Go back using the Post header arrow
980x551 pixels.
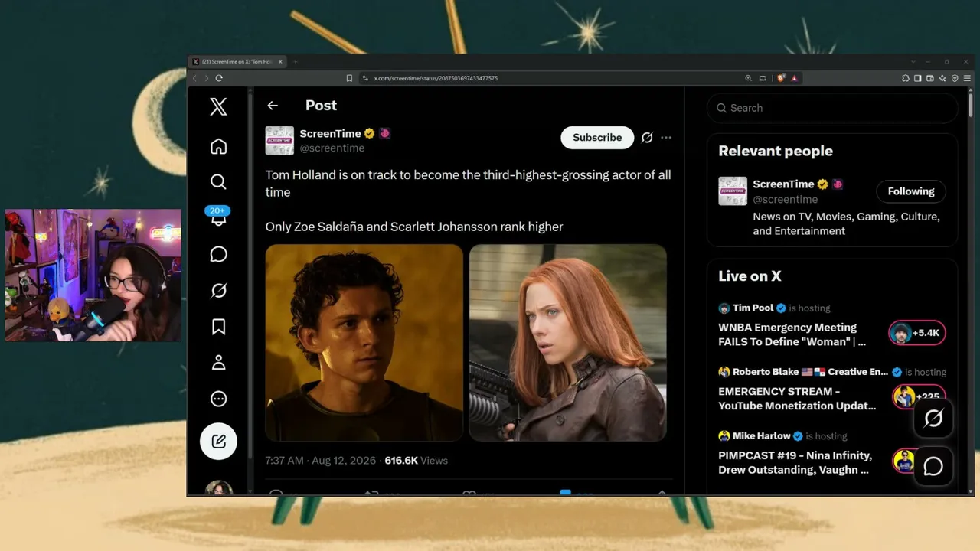pyautogui.click(x=273, y=106)
